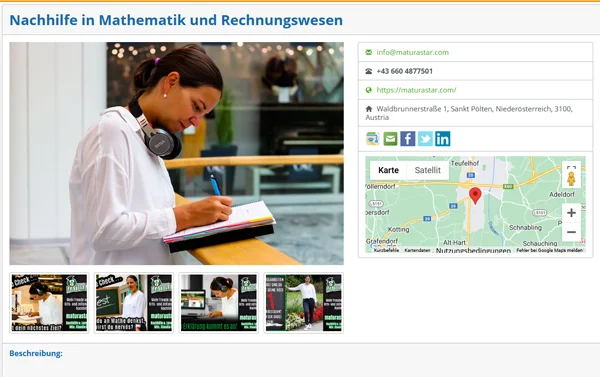Click the Alt-Hart place label on the map
The width and height of the screenshot is (600, 377).
tap(454, 243)
